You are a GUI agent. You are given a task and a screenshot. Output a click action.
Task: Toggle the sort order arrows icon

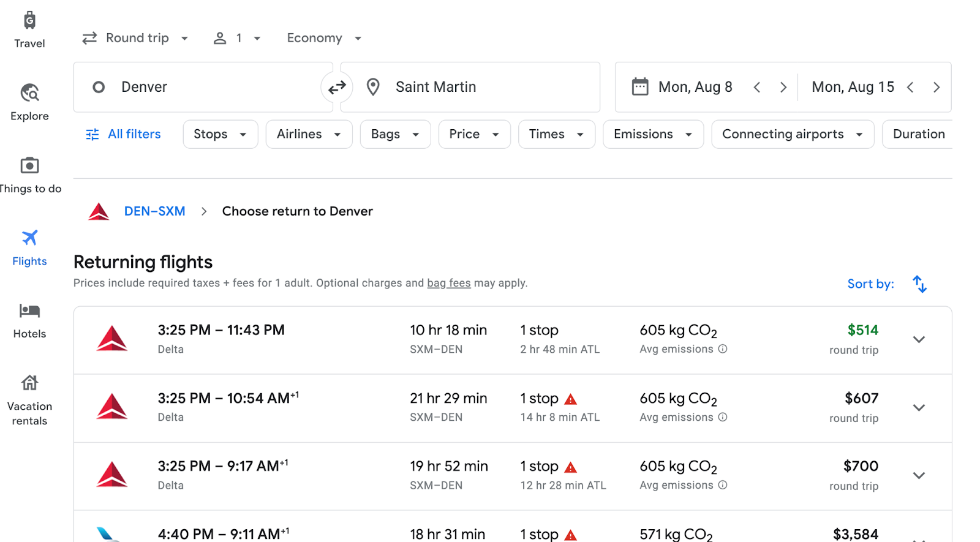pos(919,284)
